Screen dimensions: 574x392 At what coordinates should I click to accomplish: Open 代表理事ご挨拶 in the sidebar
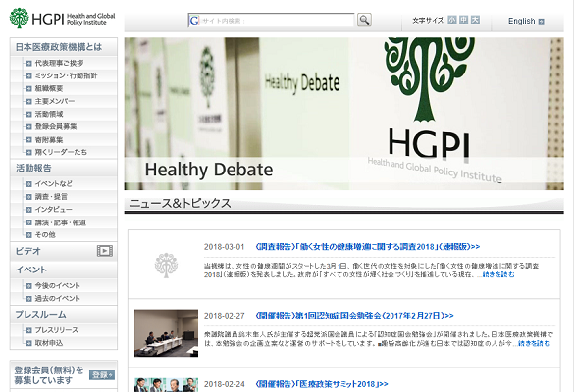59,63
